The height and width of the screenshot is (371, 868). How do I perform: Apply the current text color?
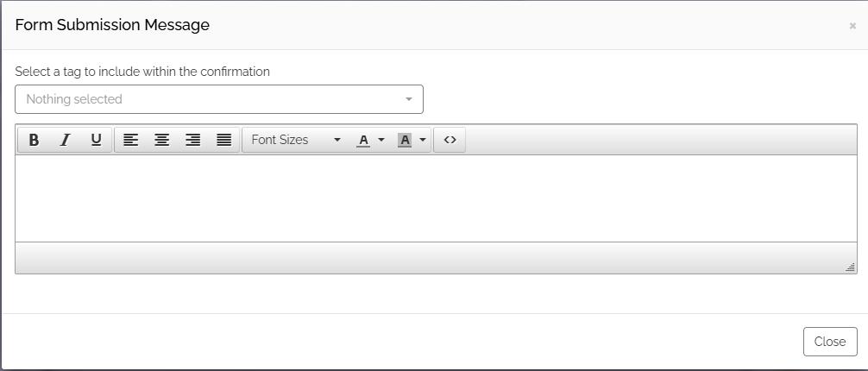363,140
